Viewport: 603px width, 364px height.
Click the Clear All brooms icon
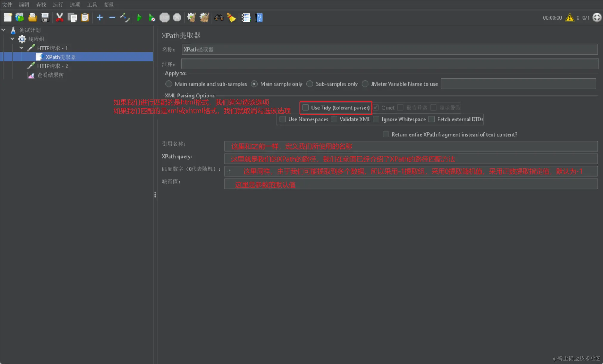[204, 18]
